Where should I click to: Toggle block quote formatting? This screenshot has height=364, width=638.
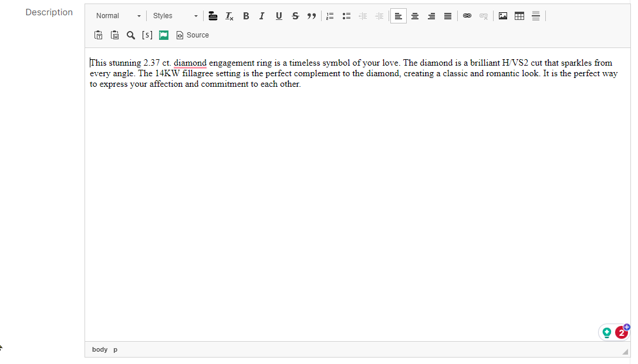312,16
